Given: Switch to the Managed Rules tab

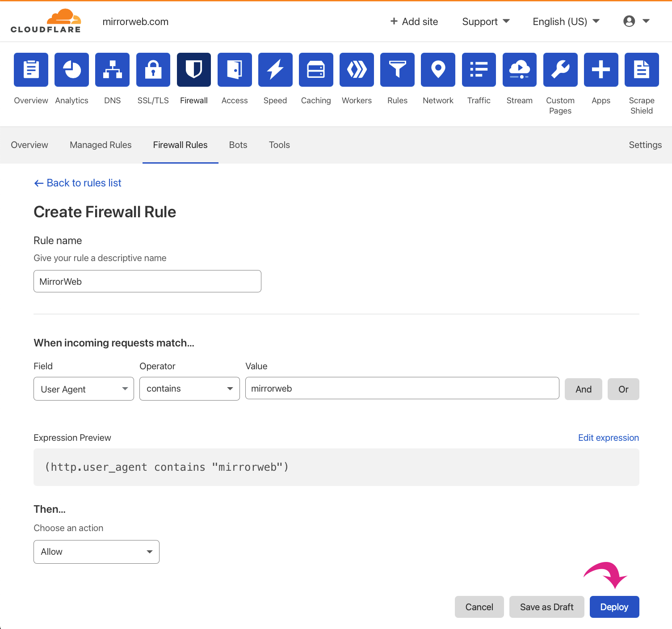Looking at the screenshot, I should [101, 145].
